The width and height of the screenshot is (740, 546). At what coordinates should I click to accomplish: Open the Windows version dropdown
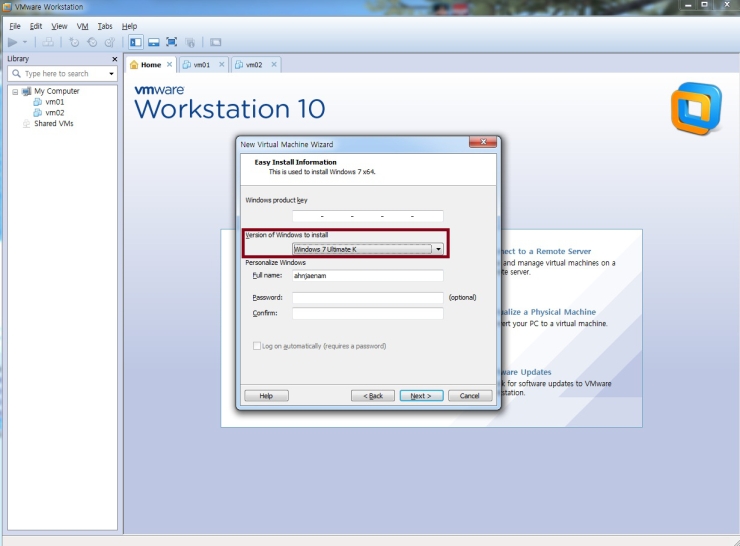(x=438, y=249)
